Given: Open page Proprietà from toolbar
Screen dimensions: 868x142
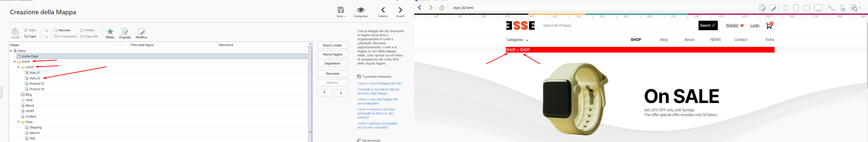Looking at the screenshot, I should click(125, 32).
